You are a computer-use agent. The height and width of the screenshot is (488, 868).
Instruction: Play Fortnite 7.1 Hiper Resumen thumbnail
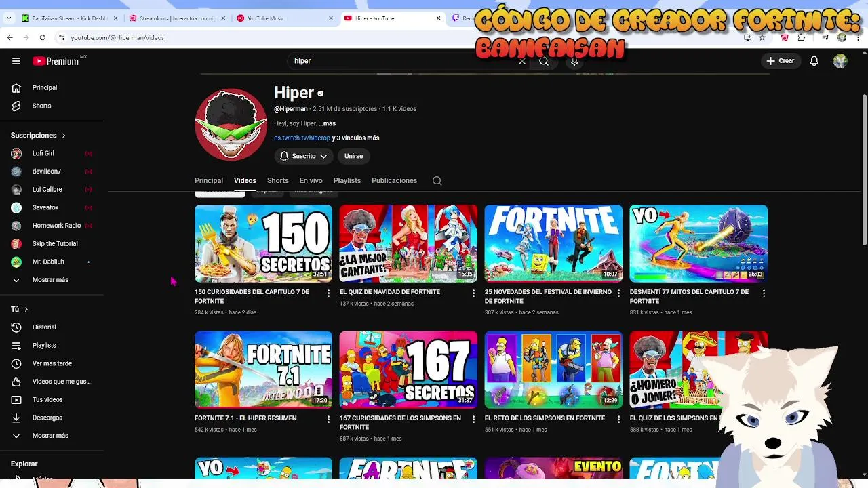tap(263, 369)
